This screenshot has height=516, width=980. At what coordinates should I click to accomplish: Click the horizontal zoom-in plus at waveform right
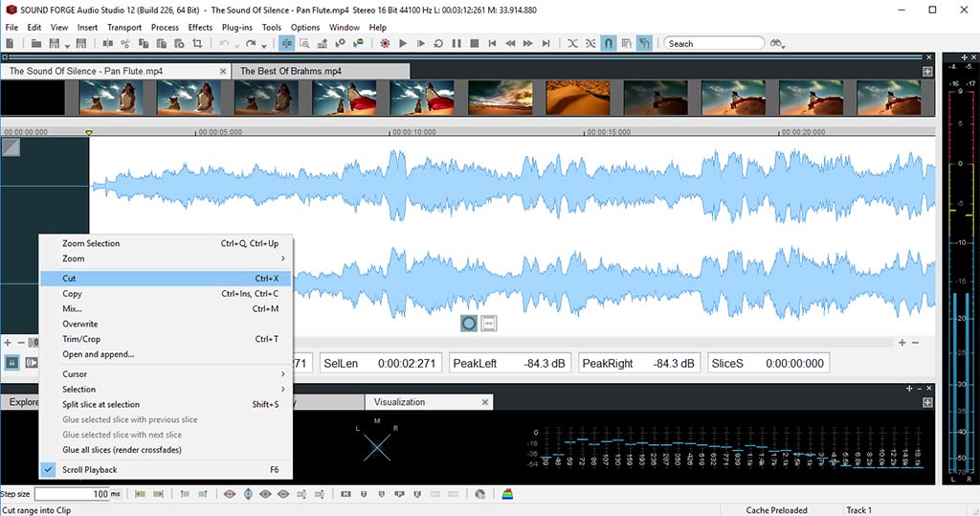click(x=902, y=343)
